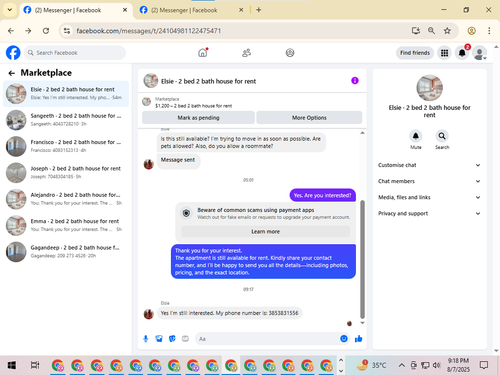
Task: Click the install app icon in address bar
Action: (416, 31)
